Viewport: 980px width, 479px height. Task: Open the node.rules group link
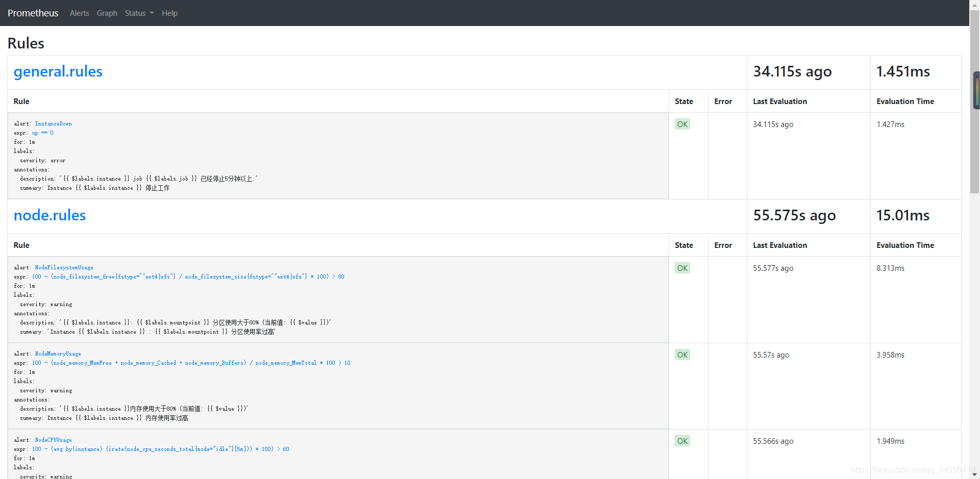pos(50,215)
